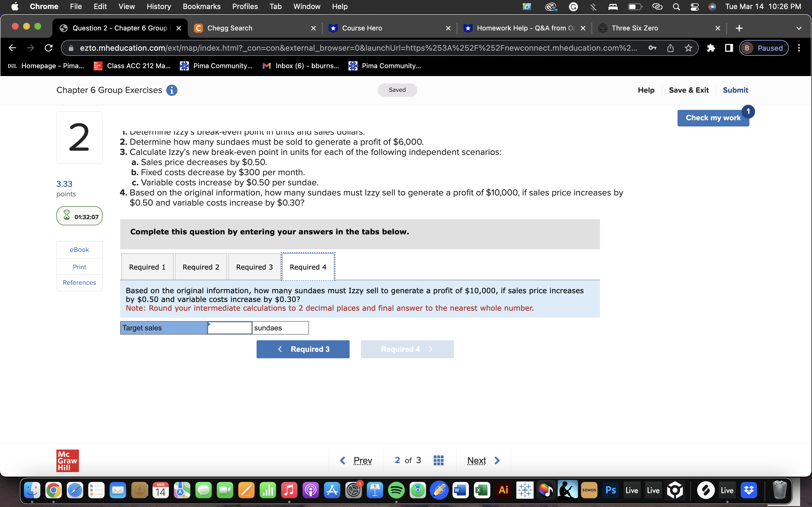Open the Bookmarks menu in menu bar

(x=201, y=7)
